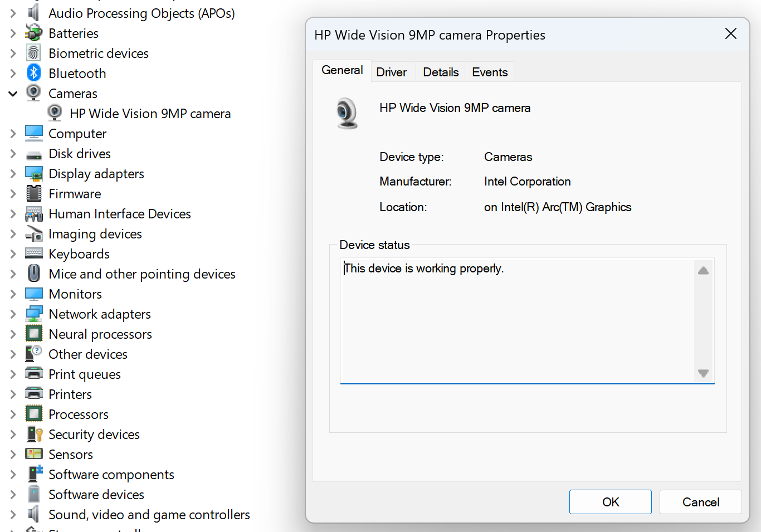This screenshot has width=761, height=532.
Task: Click the Security devices key icon
Action: 34,434
